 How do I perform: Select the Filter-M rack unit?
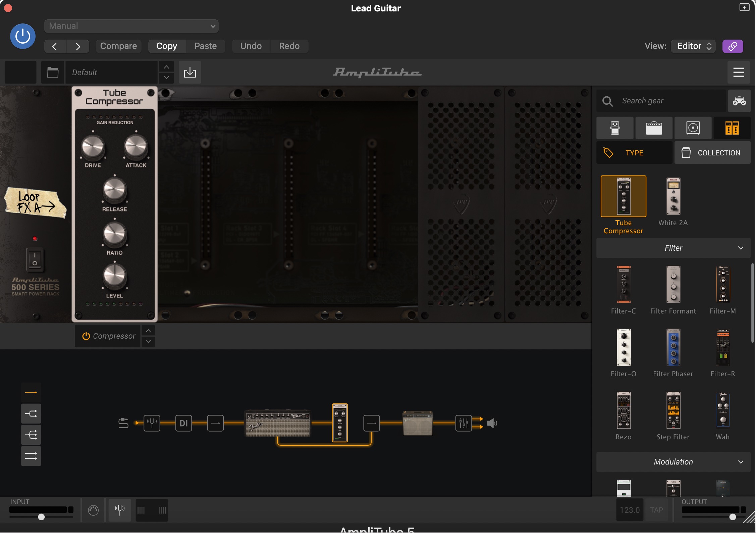click(x=723, y=284)
